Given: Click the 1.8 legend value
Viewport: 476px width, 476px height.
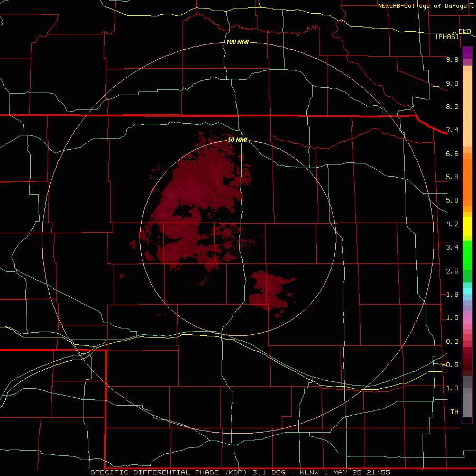Looking at the screenshot, I should tap(452, 295).
